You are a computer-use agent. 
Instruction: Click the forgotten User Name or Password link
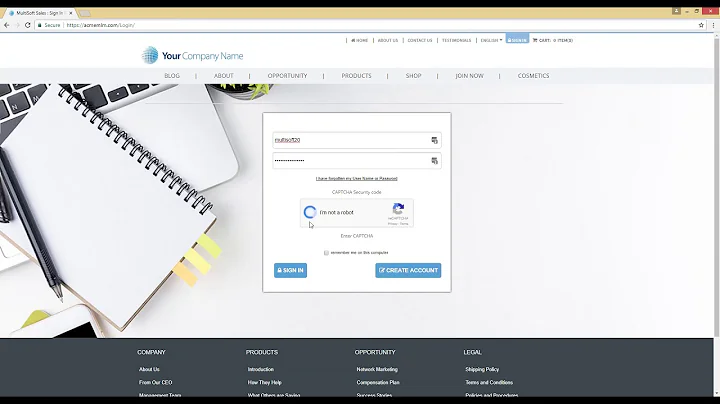tap(357, 179)
